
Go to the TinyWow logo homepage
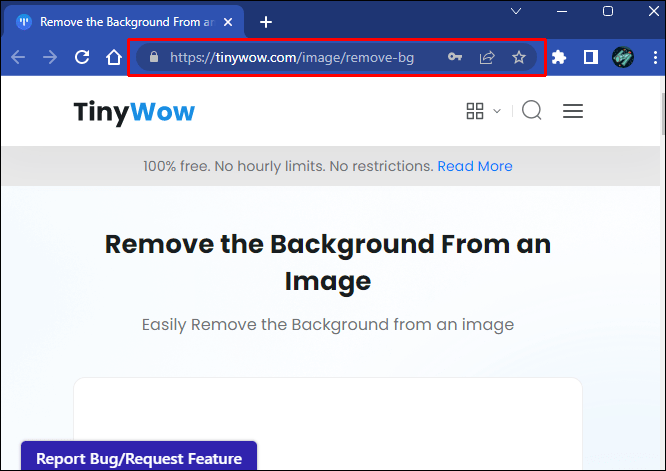tap(134, 112)
